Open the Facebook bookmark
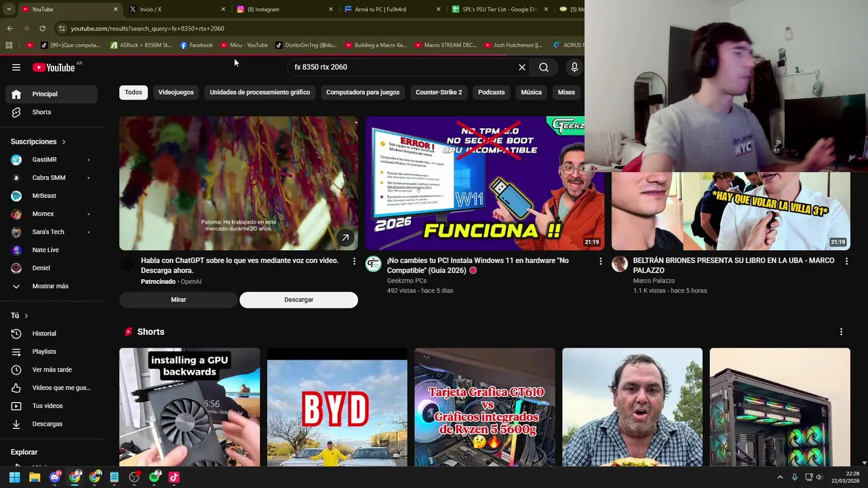The height and width of the screenshot is (488, 868). [x=197, y=45]
